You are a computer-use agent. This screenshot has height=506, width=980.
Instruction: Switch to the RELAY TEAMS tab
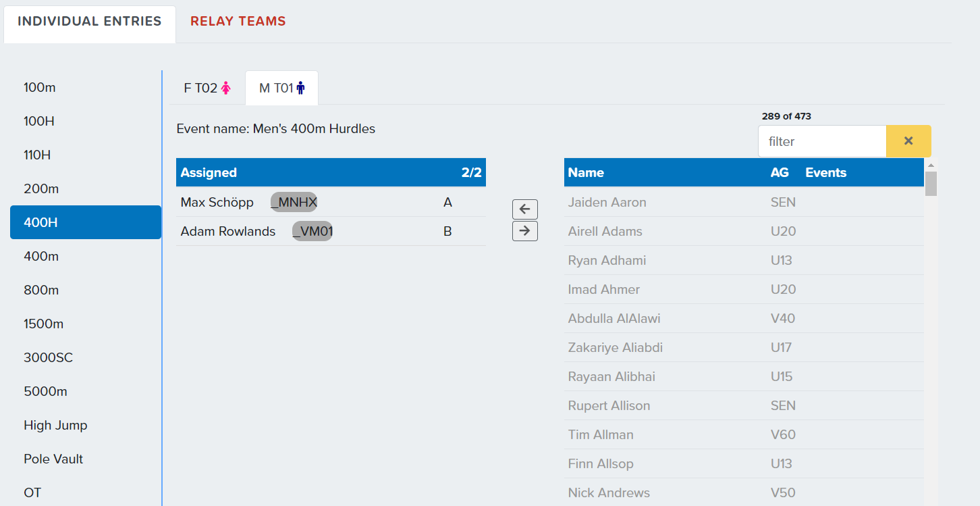[238, 21]
